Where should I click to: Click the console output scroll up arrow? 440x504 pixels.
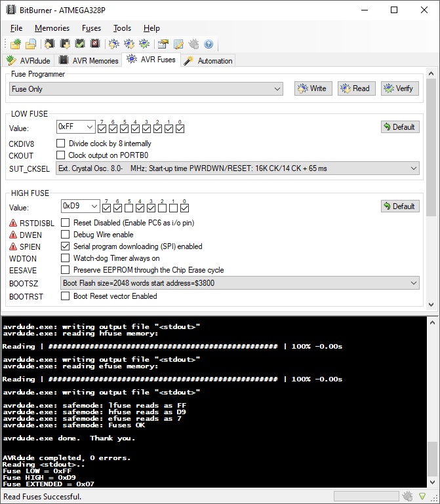point(432,322)
